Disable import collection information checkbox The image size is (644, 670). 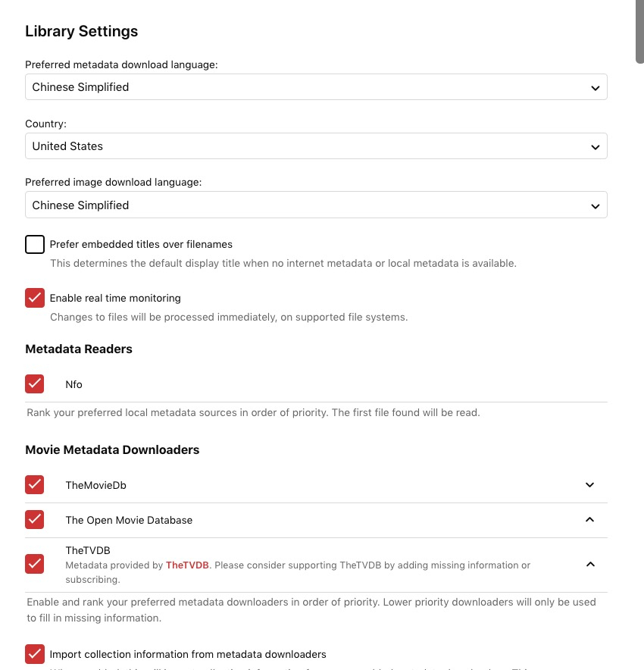click(35, 654)
